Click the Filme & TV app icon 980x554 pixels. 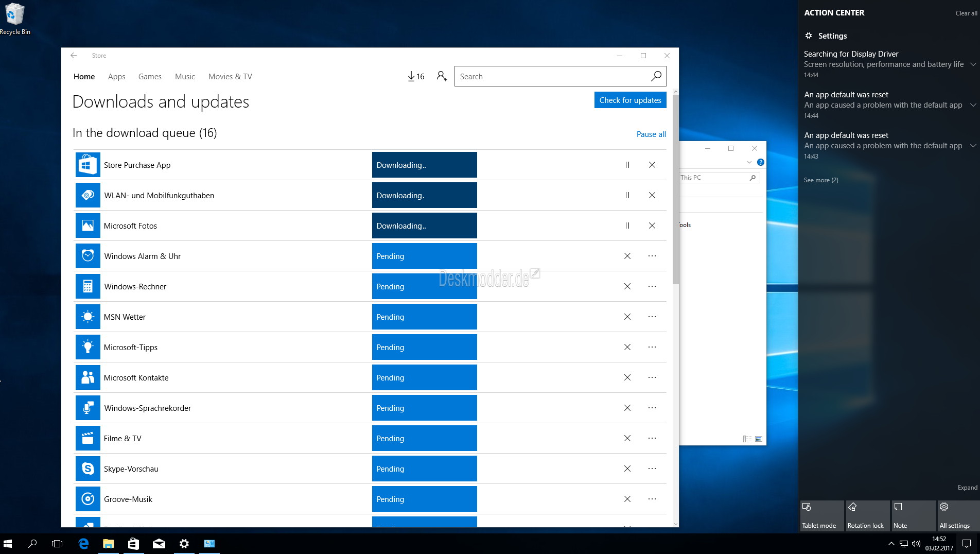pyautogui.click(x=87, y=438)
